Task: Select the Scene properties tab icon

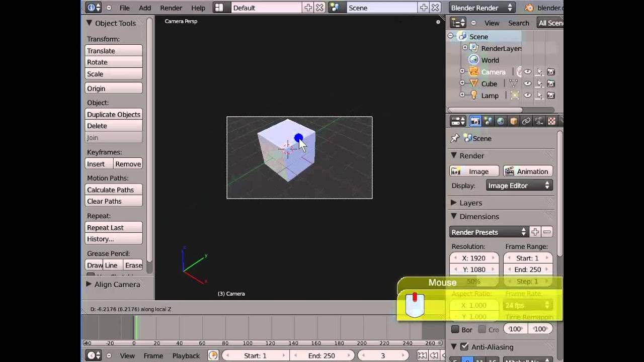Action: [488, 121]
